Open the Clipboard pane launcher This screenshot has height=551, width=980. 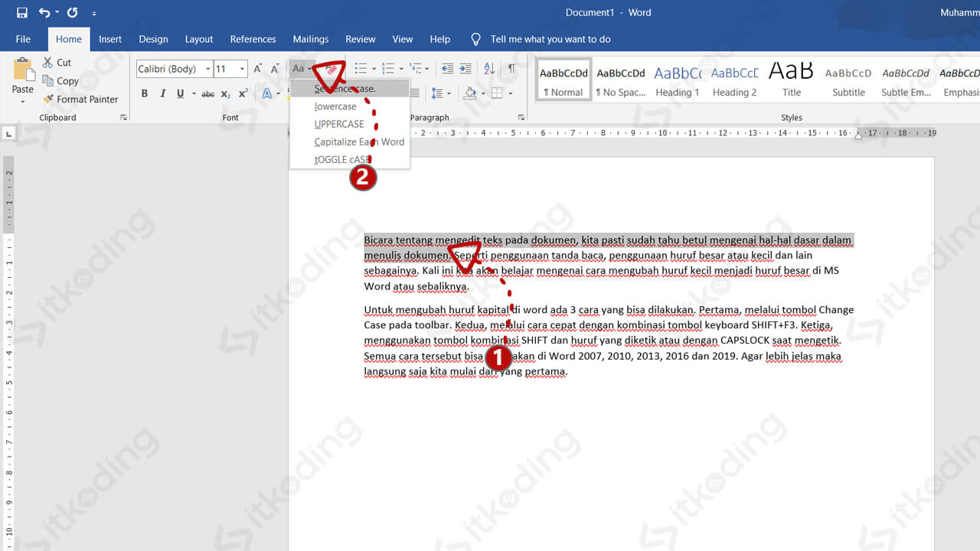pyautogui.click(x=123, y=118)
